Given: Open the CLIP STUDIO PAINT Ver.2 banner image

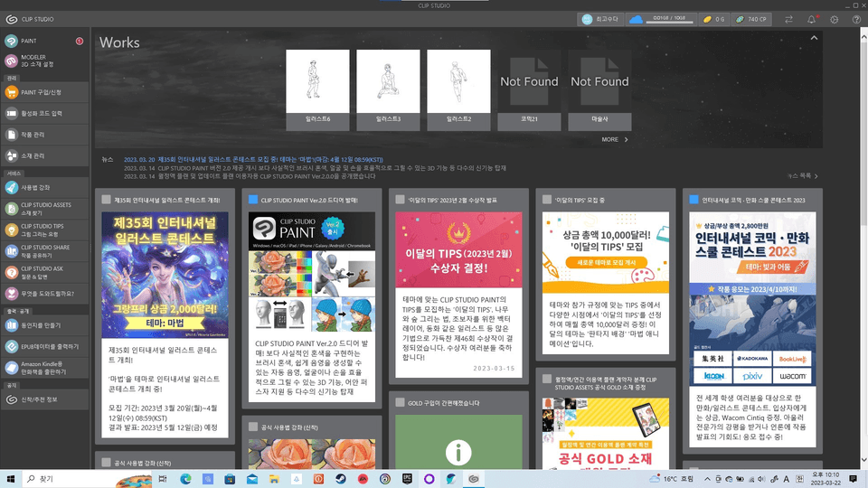Looking at the screenshot, I should 312,272.
